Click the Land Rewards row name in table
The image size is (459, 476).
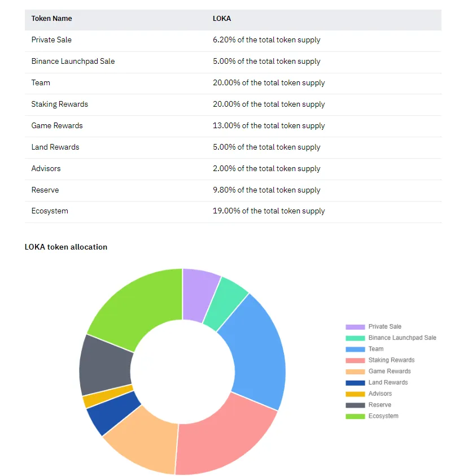[x=55, y=147]
